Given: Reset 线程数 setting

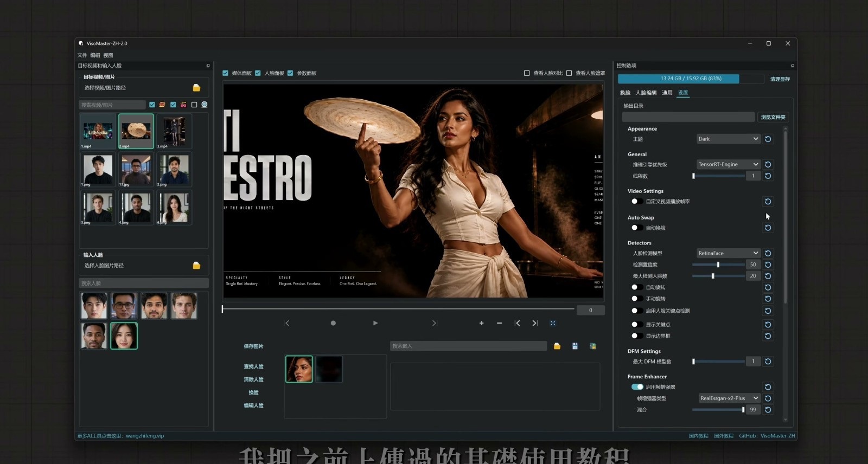Looking at the screenshot, I should 768,176.
